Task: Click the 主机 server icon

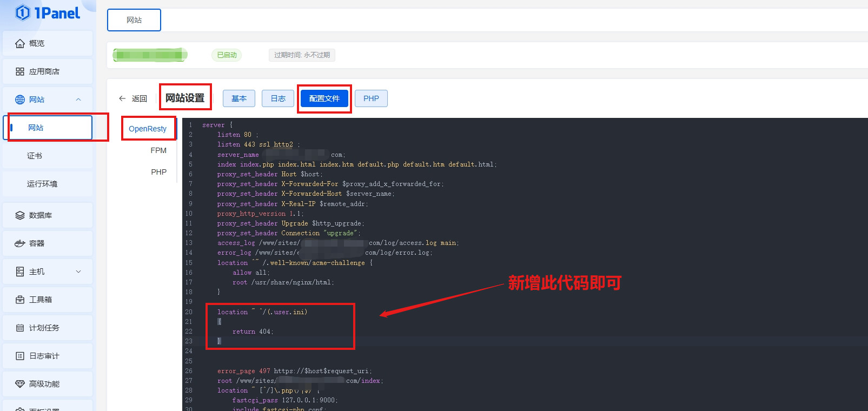Action: [x=20, y=271]
